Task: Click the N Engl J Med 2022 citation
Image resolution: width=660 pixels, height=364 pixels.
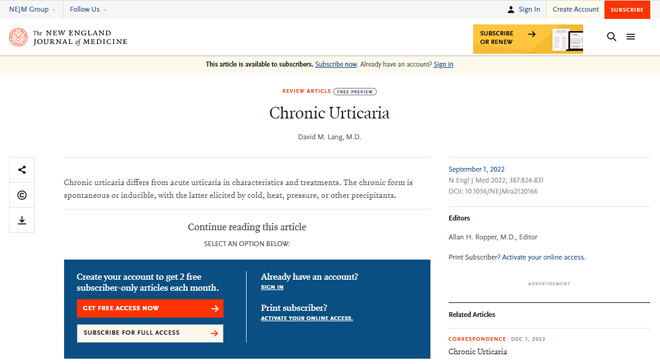Action: tap(496, 180)
